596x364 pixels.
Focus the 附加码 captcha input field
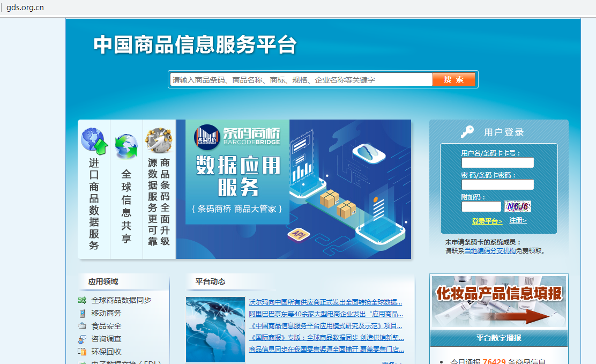481,206
